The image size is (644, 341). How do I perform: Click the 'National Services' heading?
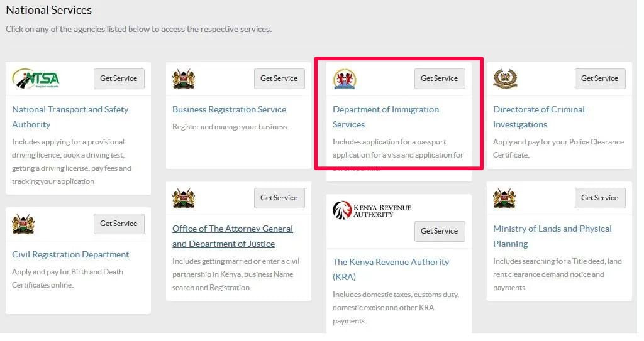coord(49,10)
